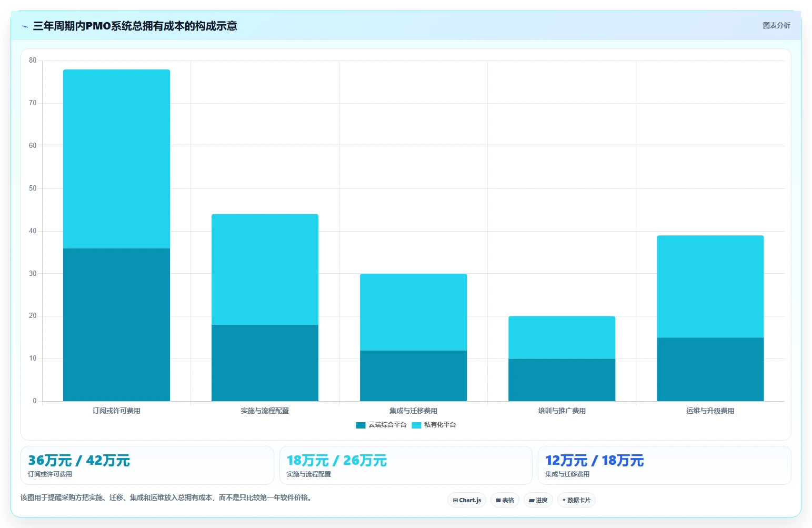Toggle 云端综合平台 legend color box
This screenshot has width=812, height=528.
[x=360, y=425]
